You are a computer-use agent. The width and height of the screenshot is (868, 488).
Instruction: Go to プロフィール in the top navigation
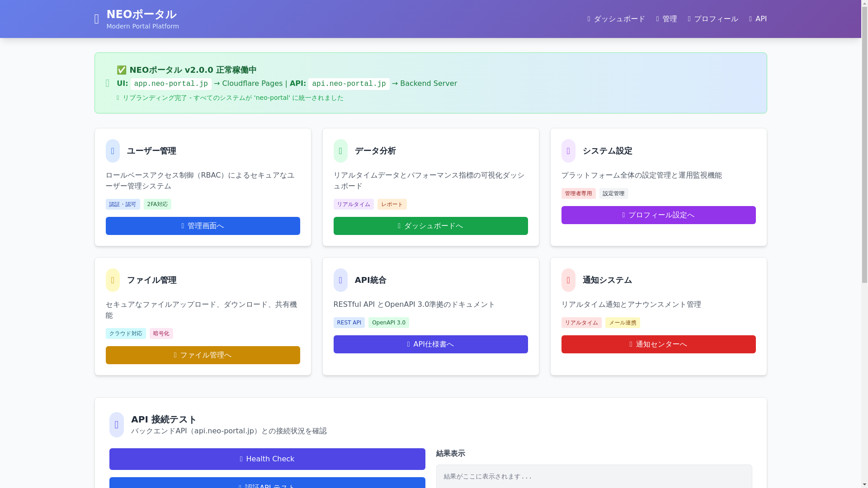(713, 19)
